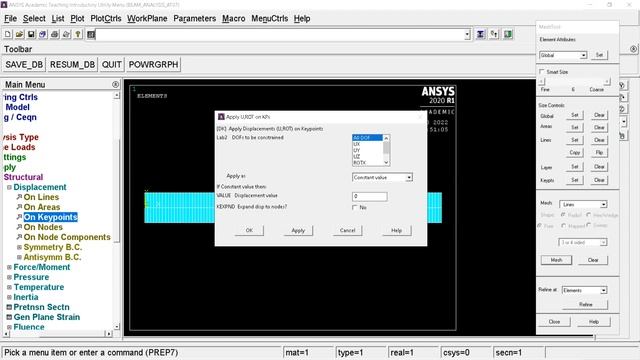
Task: Click the Refine button in MeshTool
Action: click(x=585, y=304)
